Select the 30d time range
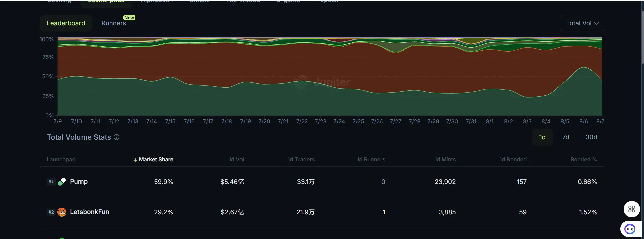 point(591,137)
